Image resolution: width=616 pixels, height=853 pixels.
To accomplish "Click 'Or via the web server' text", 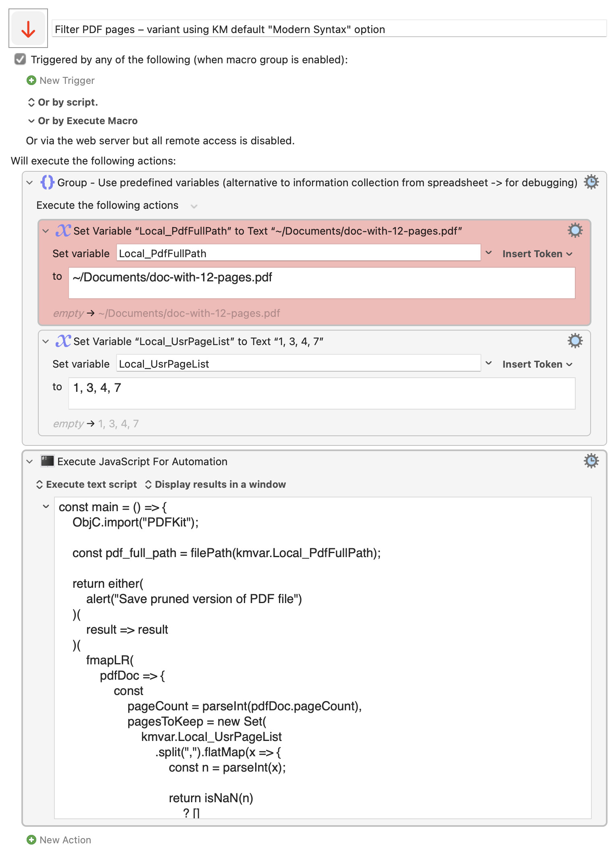I will 160,141.
